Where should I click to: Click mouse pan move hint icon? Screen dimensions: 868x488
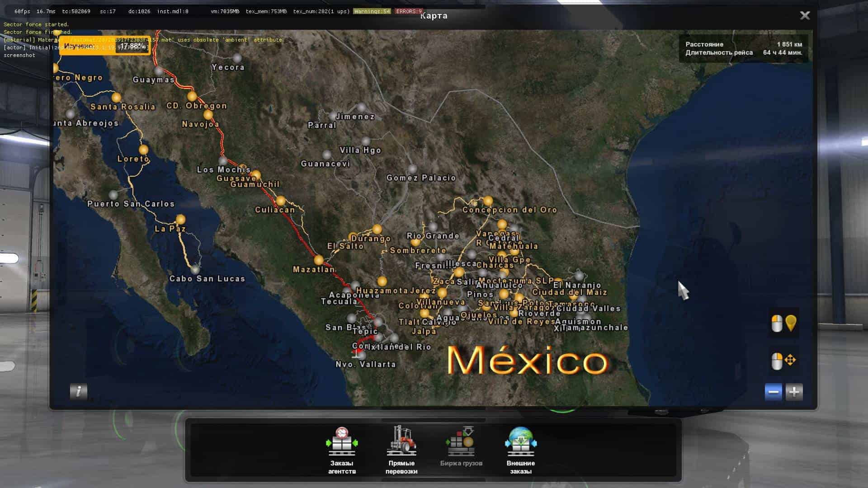(784, 361)
